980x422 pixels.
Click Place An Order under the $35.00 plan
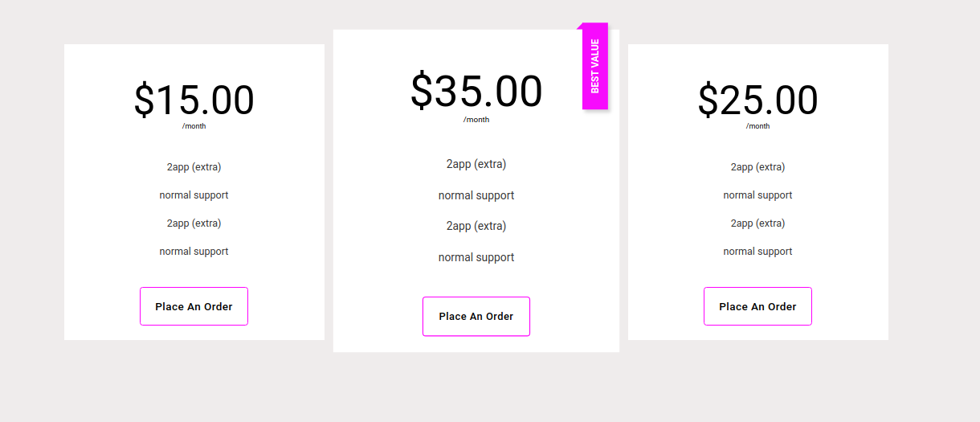pyautogui.click(x=476, y=316)
